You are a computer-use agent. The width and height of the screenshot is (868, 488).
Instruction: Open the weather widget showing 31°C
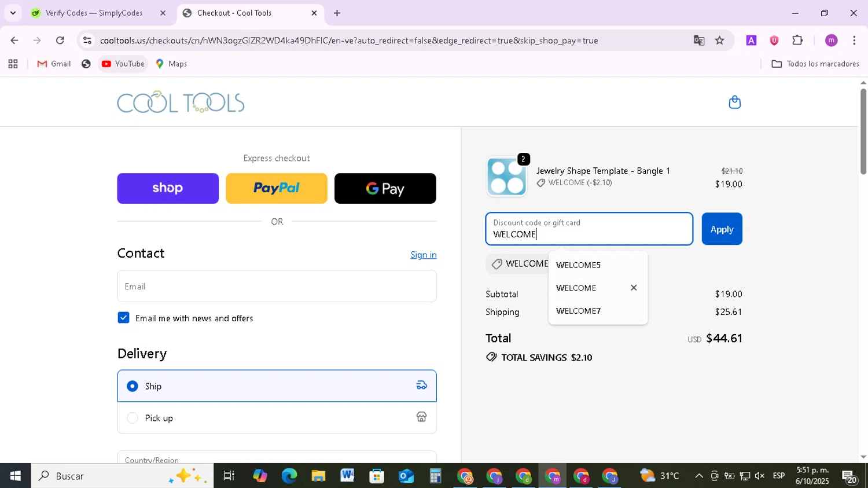pyautogui.click(x=660, y=476)
